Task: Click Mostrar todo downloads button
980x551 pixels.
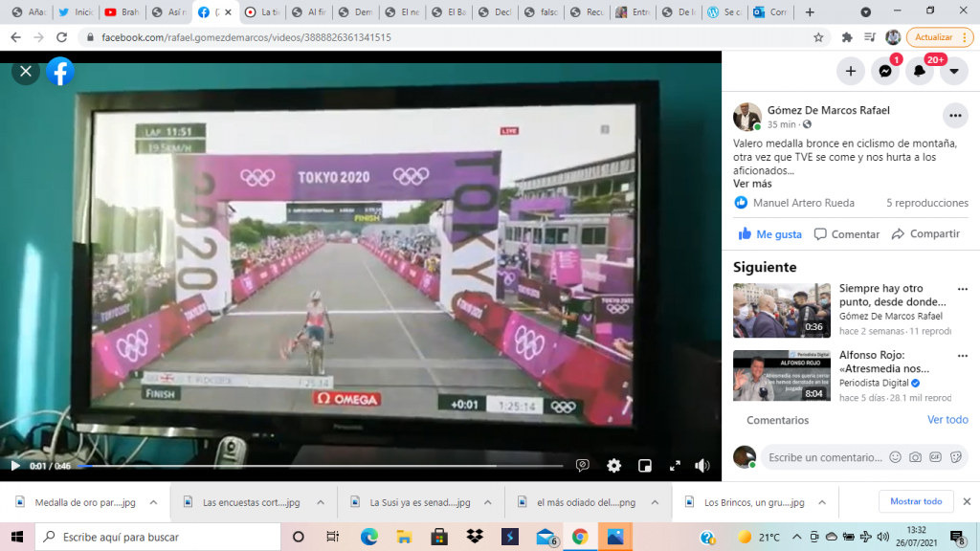Action: tap(916, 501)
